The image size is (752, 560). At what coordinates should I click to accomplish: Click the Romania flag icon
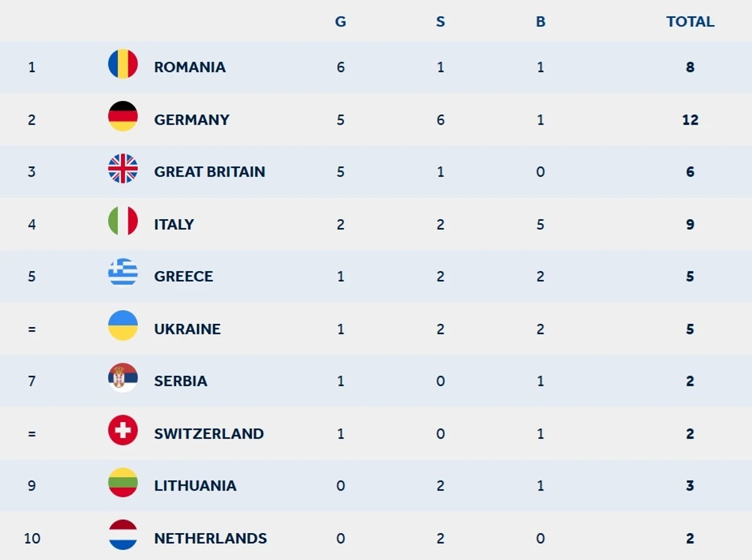[x=123, y=64]
